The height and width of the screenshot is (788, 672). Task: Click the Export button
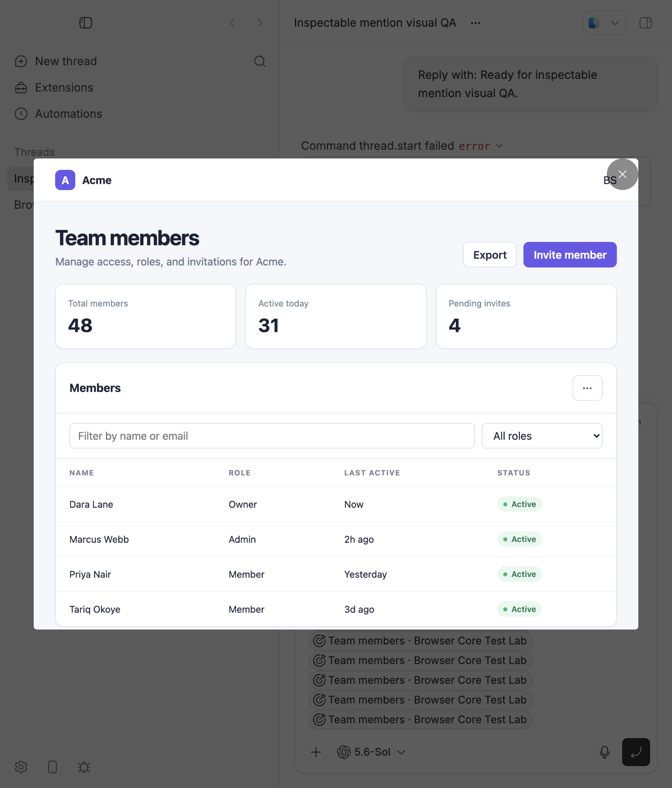pyautogui.click(x=490, y=255)
